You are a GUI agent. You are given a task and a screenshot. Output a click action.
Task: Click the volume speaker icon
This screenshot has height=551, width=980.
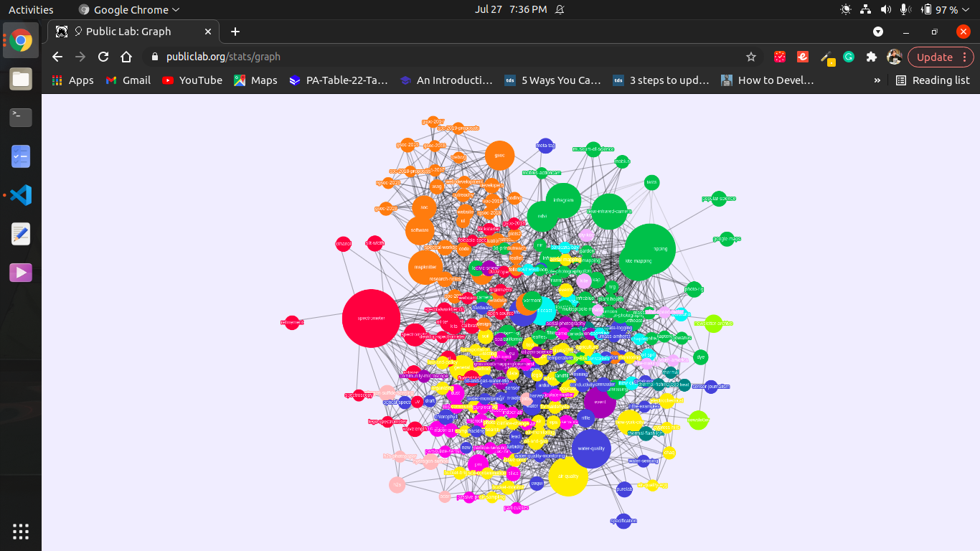click(x=886, y=9)
